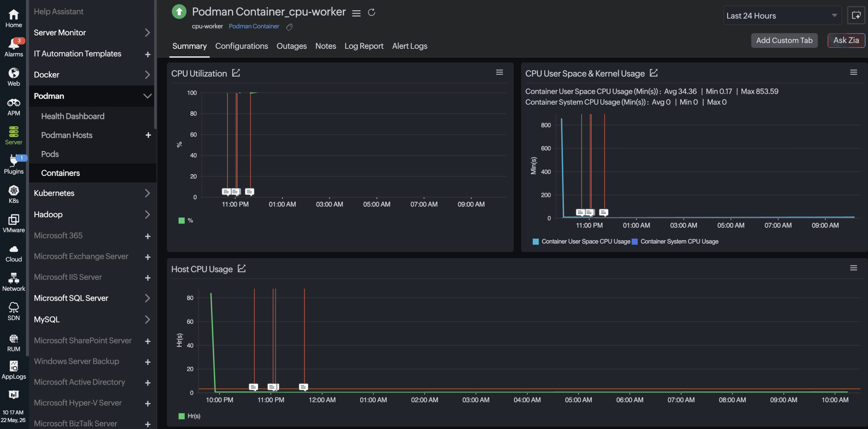The image size is (868, 429).
Task: Toggle the % series in CPU Utilization legend
Action: point(186,220)
